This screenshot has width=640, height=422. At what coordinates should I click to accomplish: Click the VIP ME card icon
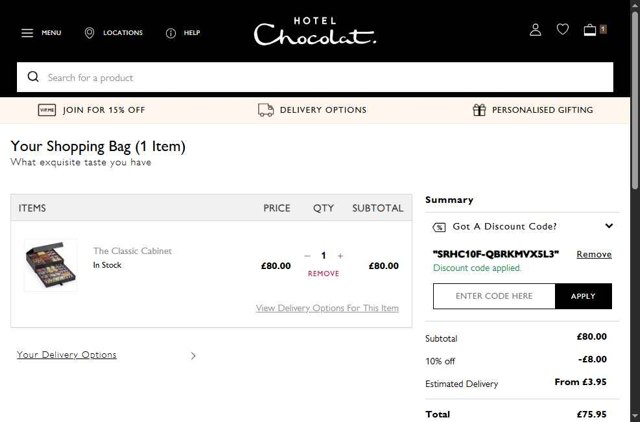[x=47, y=110]
